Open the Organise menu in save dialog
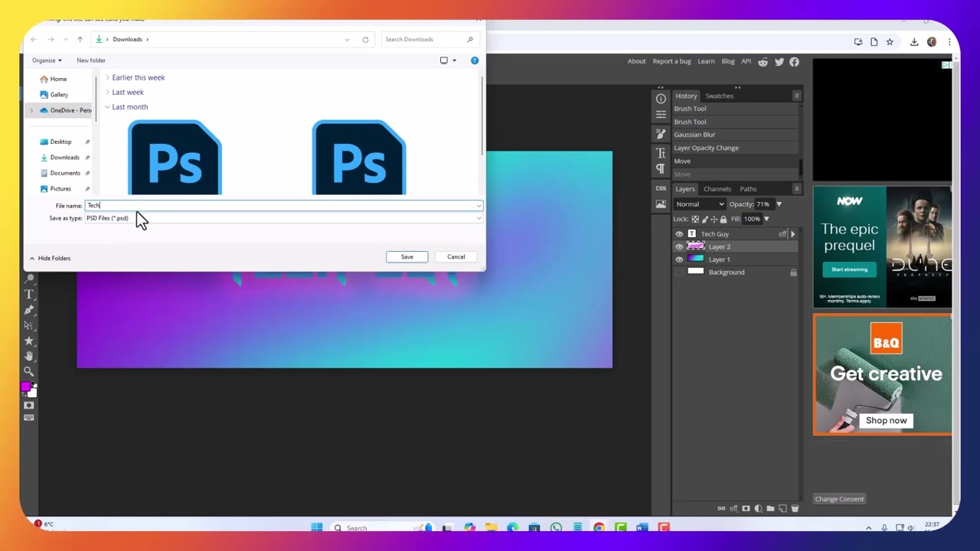980x551 pixels. tap(47, 60)
